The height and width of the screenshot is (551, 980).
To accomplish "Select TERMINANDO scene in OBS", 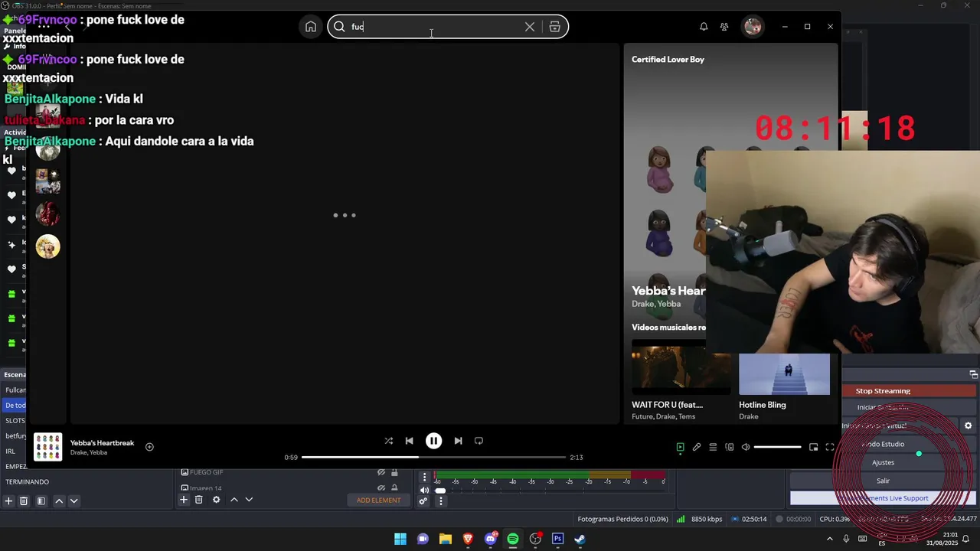I will click(27, 481).
